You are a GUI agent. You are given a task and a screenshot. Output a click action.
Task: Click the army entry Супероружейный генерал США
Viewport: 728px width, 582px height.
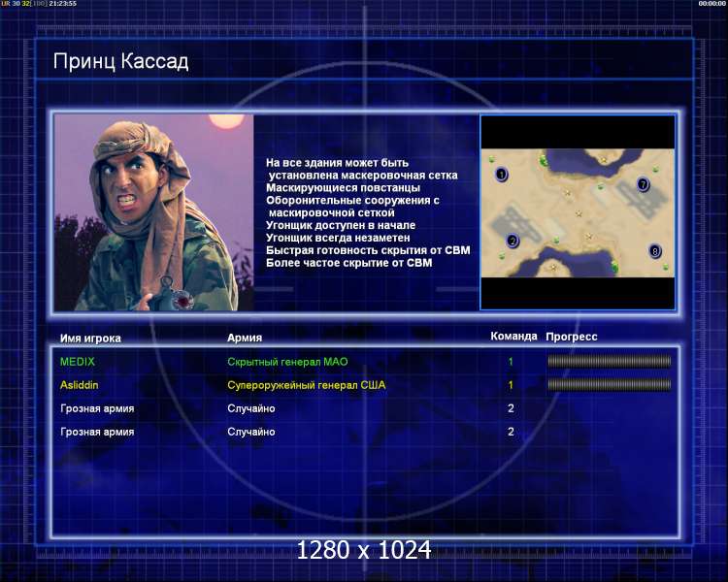pos(306,385)
